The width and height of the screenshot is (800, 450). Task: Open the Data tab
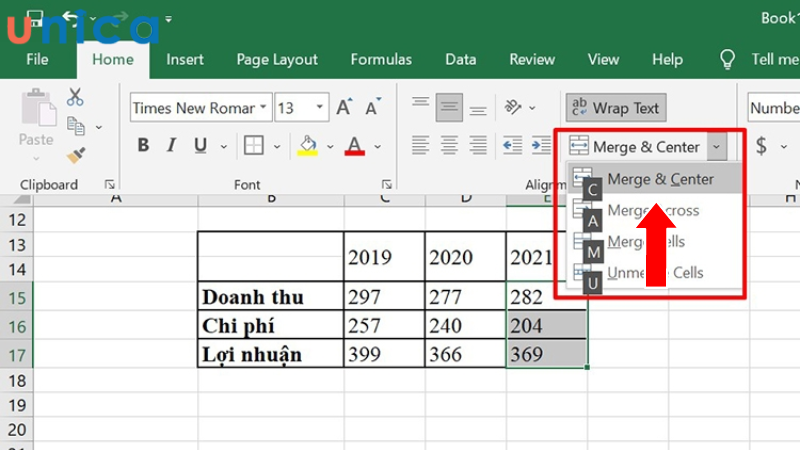click(461, 60)
